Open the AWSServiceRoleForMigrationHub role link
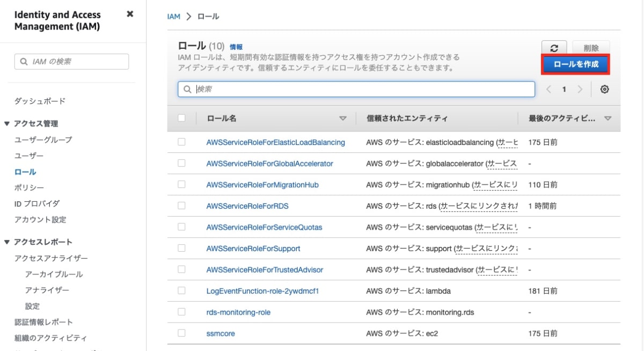Screen dimensions: 644x351 [x=262, y=185]
